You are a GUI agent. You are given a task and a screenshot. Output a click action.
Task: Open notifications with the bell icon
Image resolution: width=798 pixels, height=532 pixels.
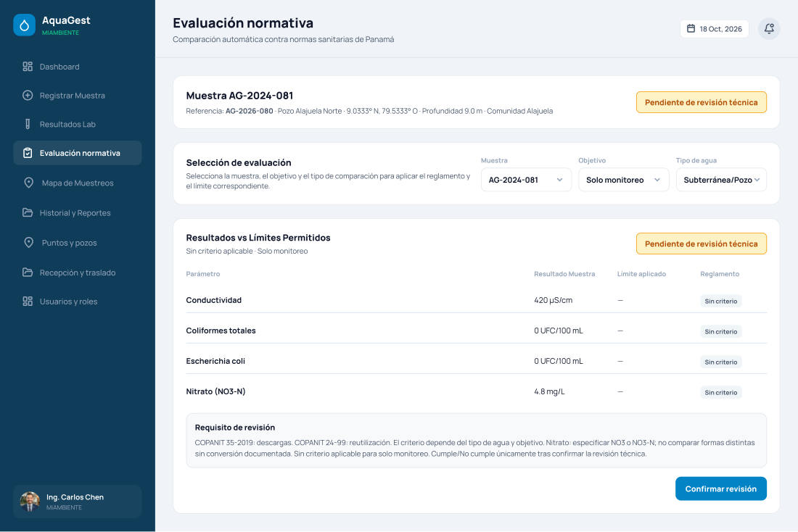(x=769, y=28)
